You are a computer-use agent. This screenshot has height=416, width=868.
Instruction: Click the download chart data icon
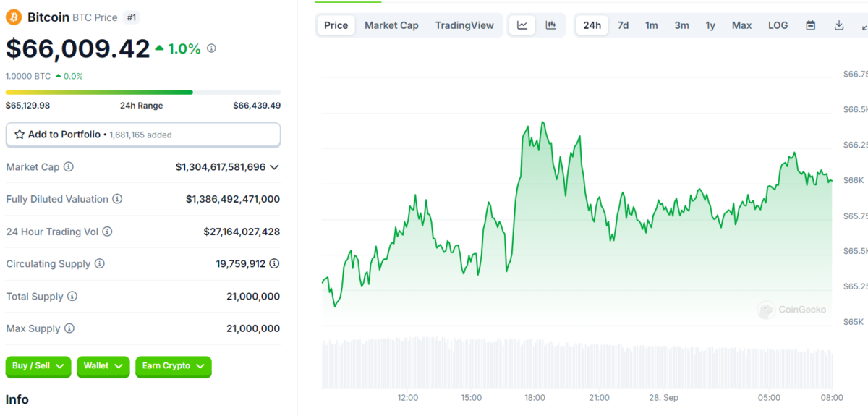tap(839, 25)
